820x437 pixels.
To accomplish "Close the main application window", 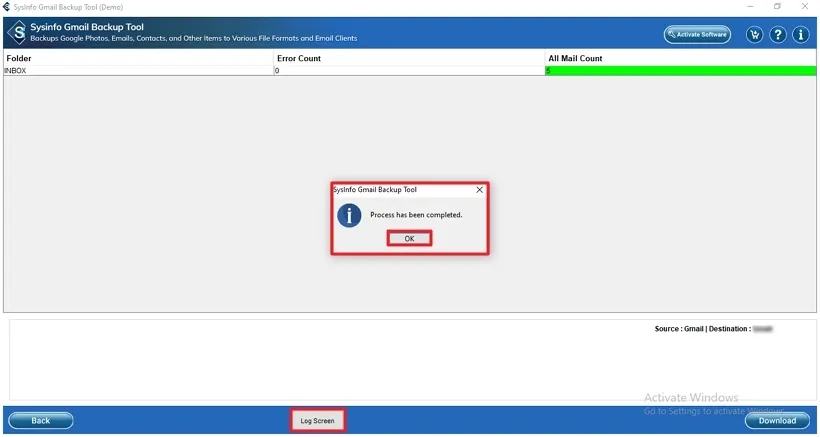I will point(805,7).
